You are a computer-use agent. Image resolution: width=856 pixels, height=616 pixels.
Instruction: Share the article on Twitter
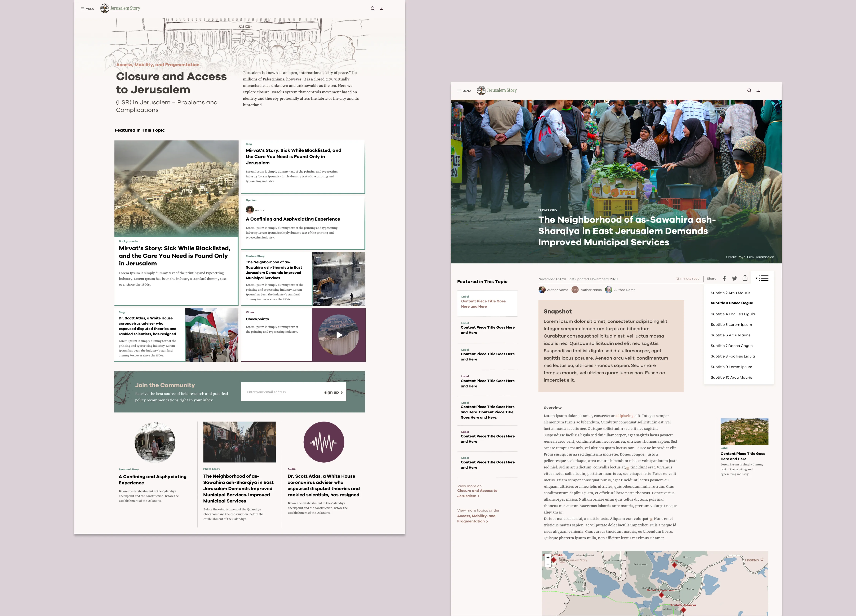734,278
